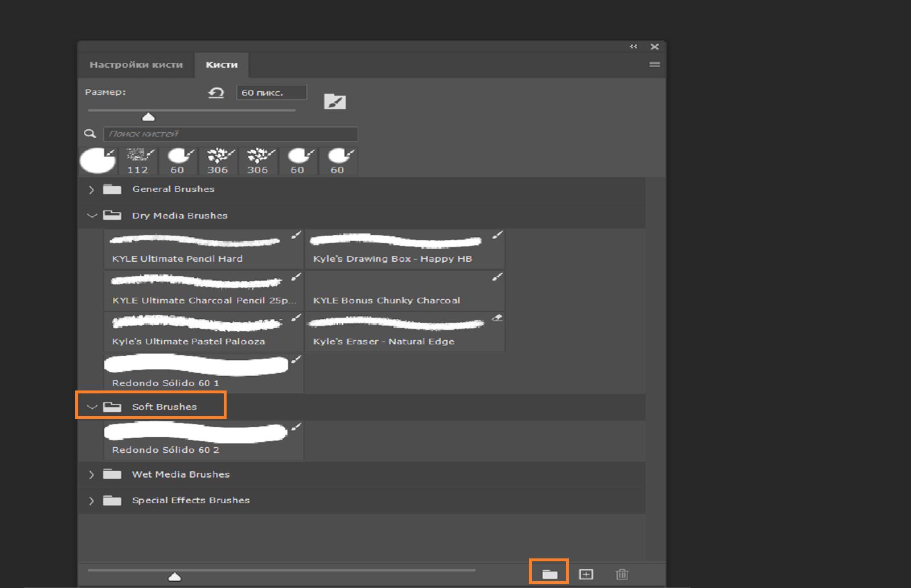Expand the General Brushes group

[91, 190]
